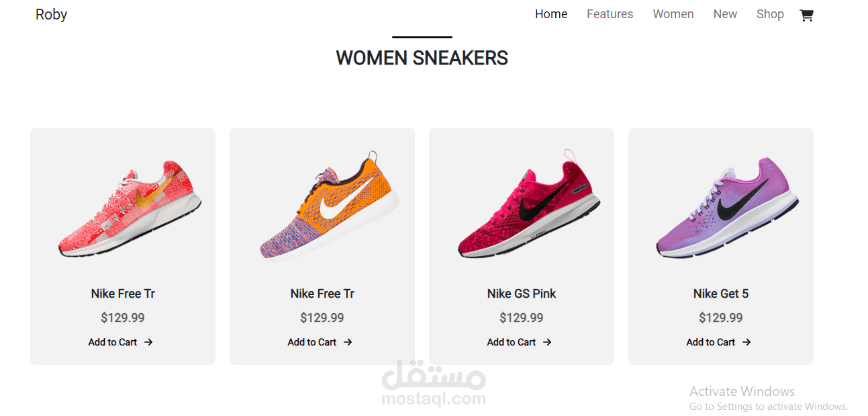Select the Women nav item
Image resolution: width=868 pixels, height=416 pixels.
coord(673,14)
